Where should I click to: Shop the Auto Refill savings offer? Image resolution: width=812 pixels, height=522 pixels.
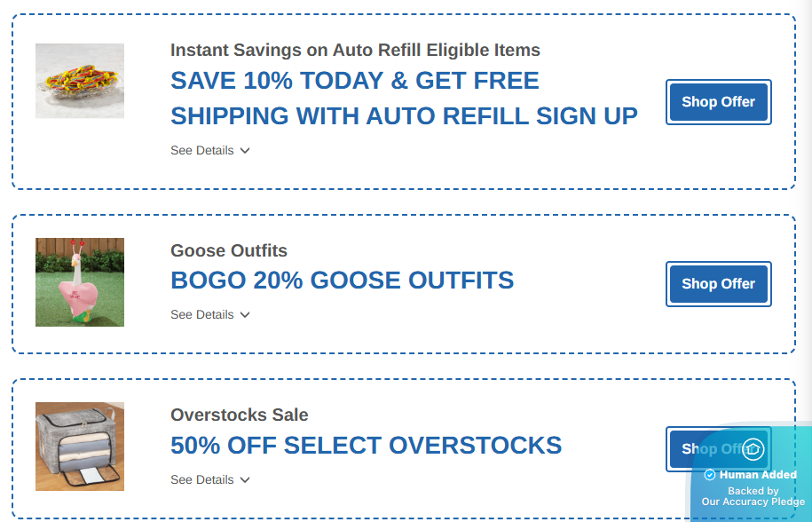pos(718,102)
